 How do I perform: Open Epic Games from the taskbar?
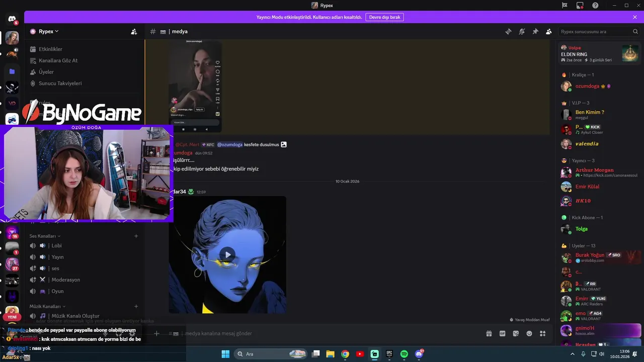tap(389, 354)
